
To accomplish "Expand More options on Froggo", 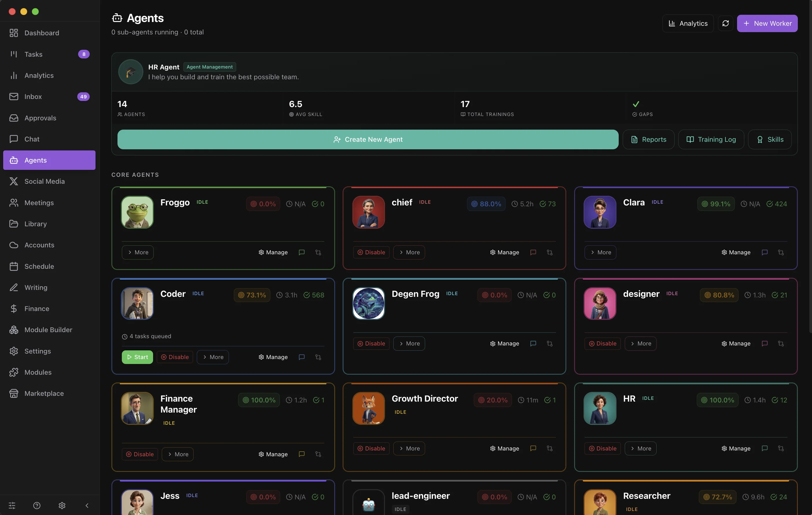I will [x=137, y=252].
